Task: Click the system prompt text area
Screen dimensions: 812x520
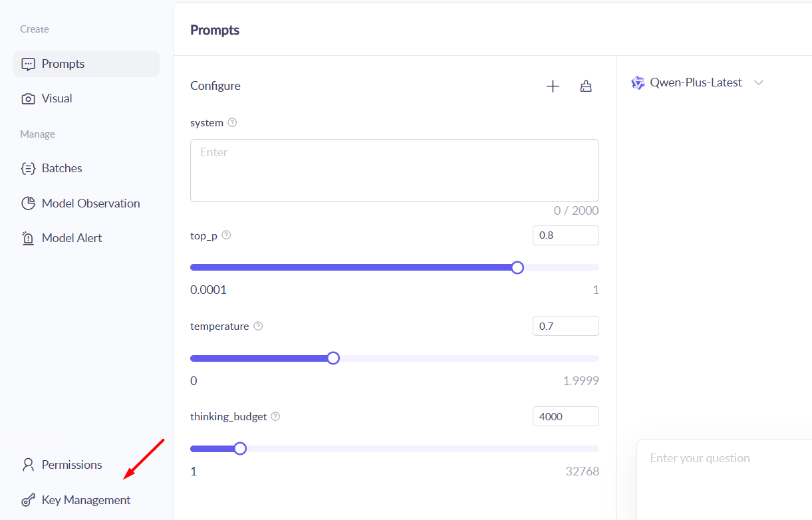Action: [394, 170]
